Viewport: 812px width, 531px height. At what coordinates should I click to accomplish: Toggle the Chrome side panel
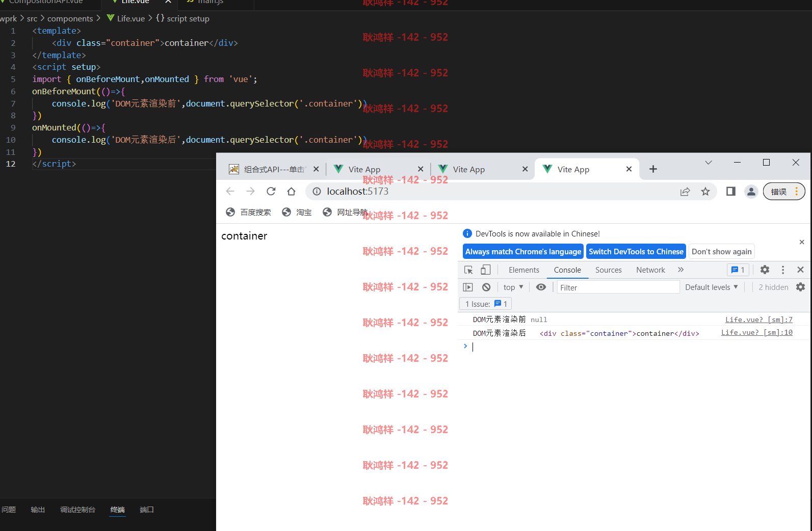pyautogui.click(x=731, y=191)
